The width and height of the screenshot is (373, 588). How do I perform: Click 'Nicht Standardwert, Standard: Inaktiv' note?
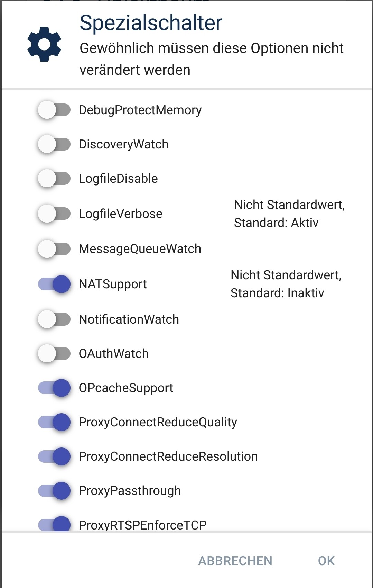(x=286, y=284)
